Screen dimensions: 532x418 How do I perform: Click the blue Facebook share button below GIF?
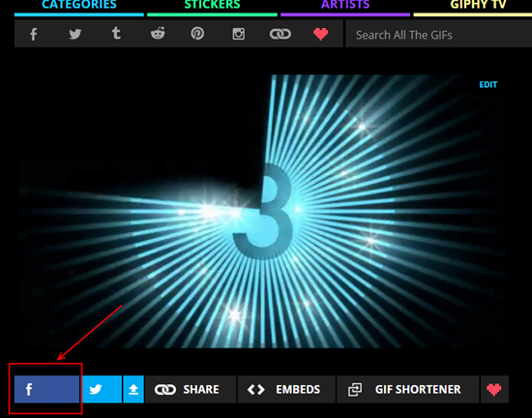46,389
